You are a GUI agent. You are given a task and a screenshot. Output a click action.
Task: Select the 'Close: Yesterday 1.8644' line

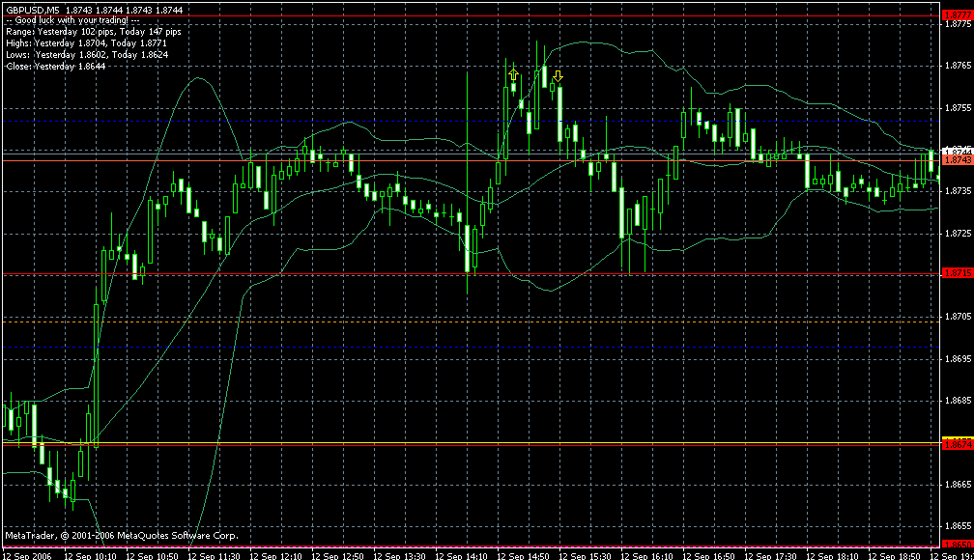tap(55, 67)
